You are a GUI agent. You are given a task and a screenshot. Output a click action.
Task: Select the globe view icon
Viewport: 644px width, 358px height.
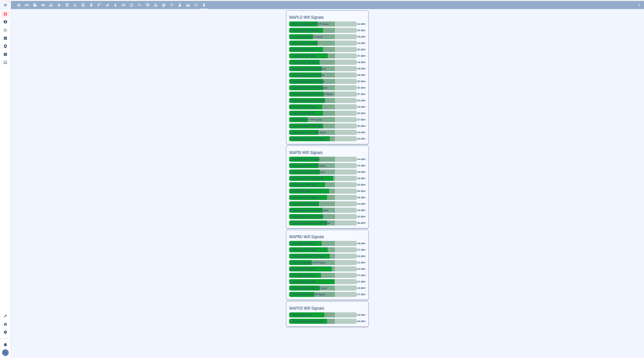coord(83,5)
